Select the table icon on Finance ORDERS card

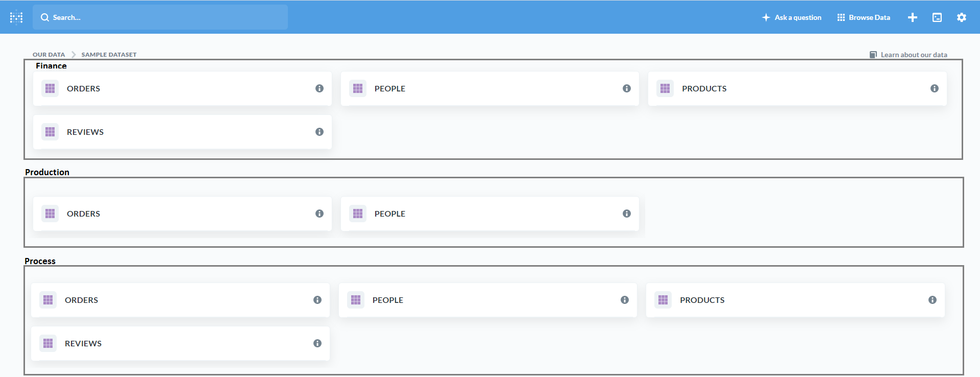(x=50, y=88)
